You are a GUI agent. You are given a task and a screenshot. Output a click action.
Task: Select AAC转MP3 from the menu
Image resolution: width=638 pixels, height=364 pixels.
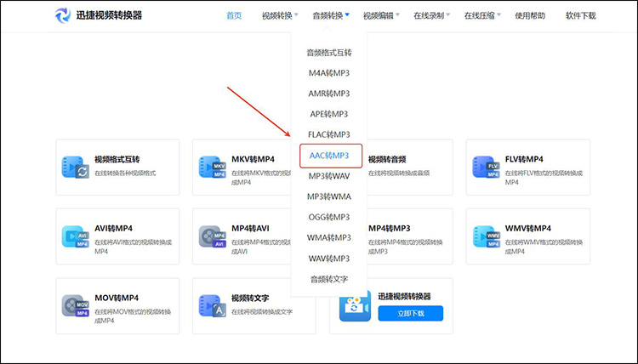click(x=331, y=156)
